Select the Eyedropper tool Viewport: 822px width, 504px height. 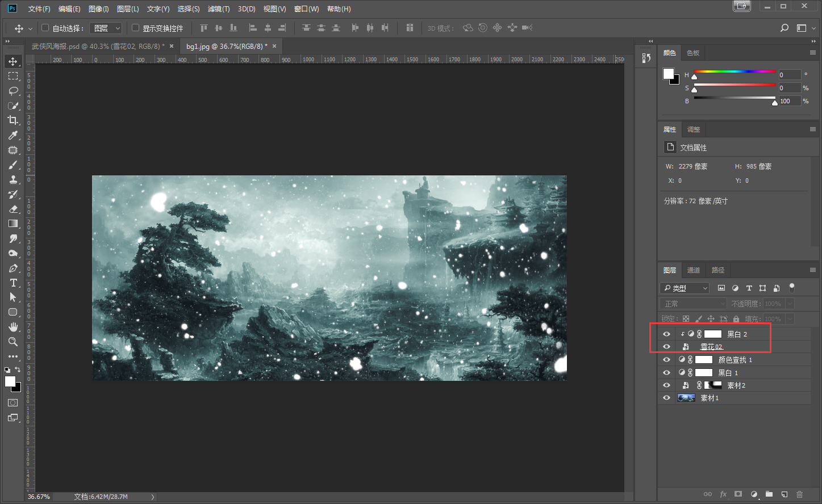click(x=13, y=135)
